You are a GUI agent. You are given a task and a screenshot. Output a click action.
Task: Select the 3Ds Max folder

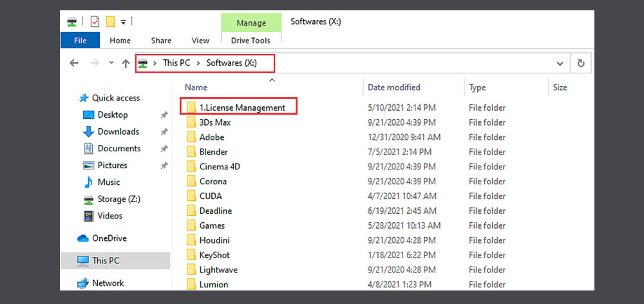(x=215, y=122)
